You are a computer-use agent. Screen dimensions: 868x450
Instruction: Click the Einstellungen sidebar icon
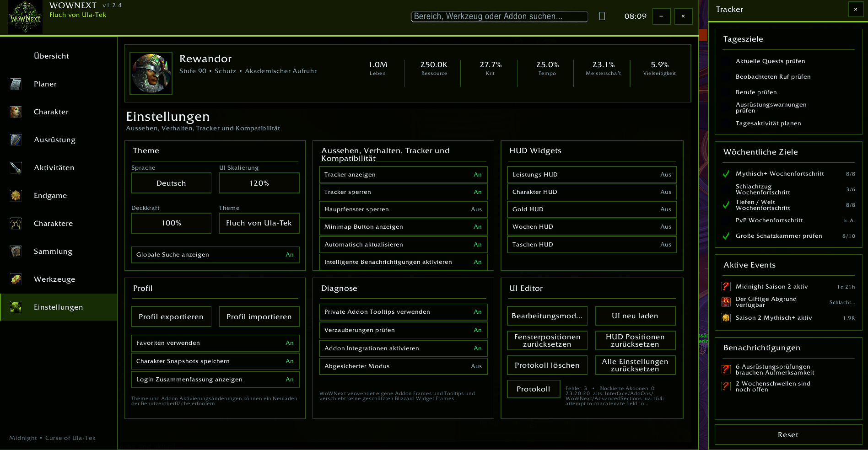(16, 307)
